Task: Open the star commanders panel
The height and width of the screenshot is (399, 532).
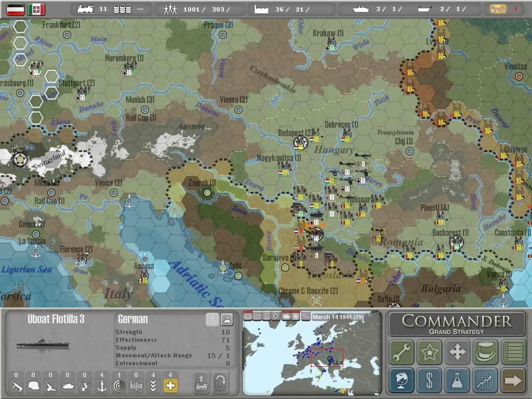Action: [430, 352]
